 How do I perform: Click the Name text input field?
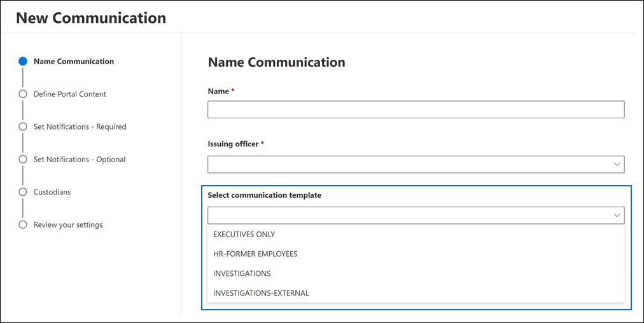(x=416, y=109)
